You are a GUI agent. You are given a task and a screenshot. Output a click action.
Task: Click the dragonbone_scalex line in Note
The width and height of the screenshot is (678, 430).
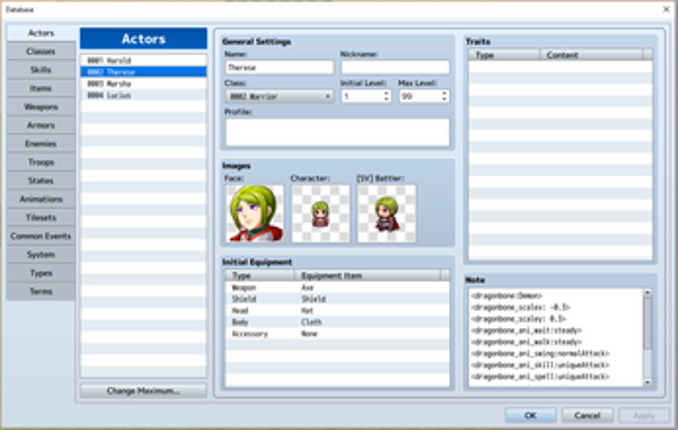(521, 308)
